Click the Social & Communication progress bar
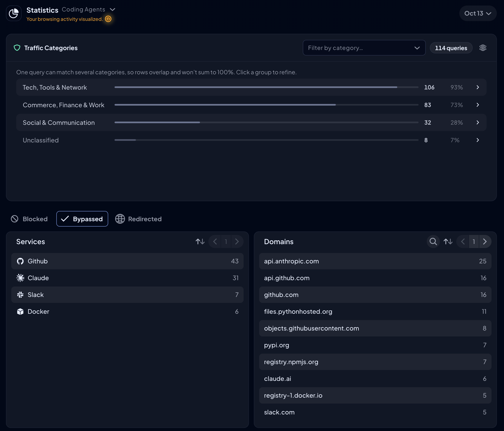 coord(266,122)
